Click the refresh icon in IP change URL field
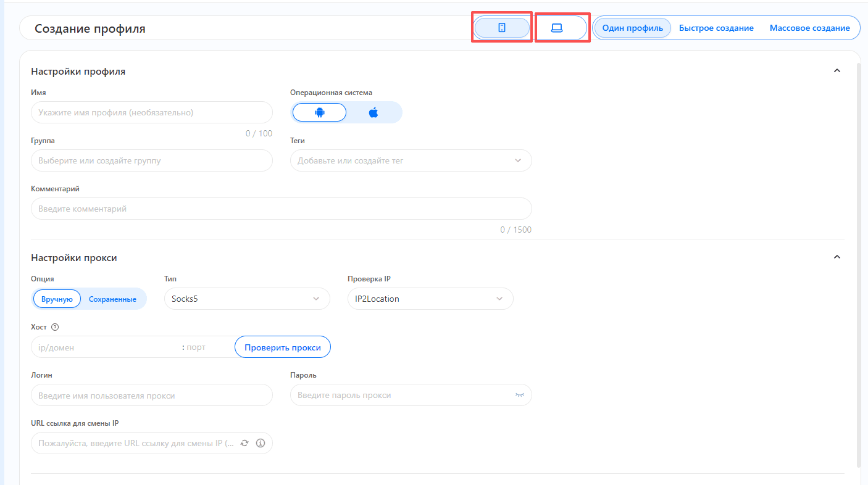The width and height of the screenshot is (868, 485). (244, 443)
